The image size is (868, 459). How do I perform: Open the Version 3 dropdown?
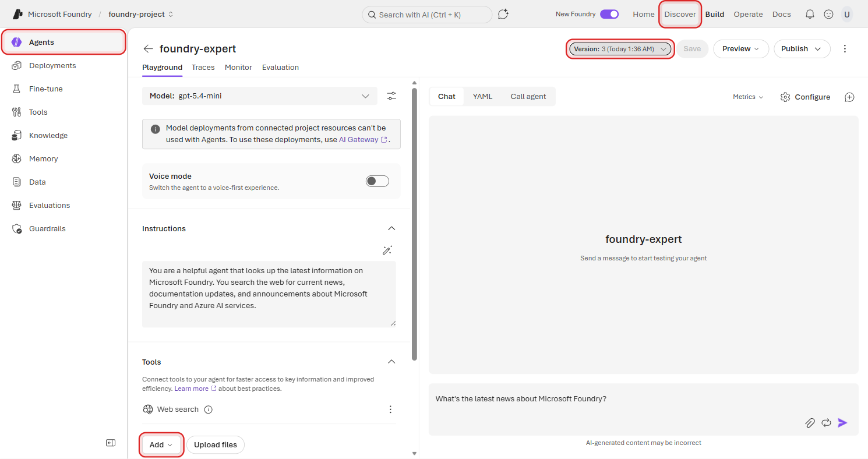(x=620, y=49)
